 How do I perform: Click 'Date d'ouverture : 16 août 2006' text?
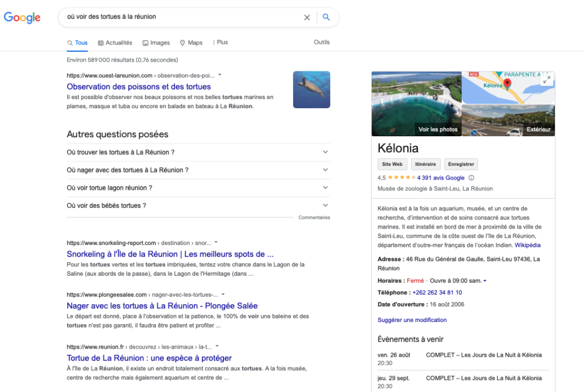pos(421,305)
